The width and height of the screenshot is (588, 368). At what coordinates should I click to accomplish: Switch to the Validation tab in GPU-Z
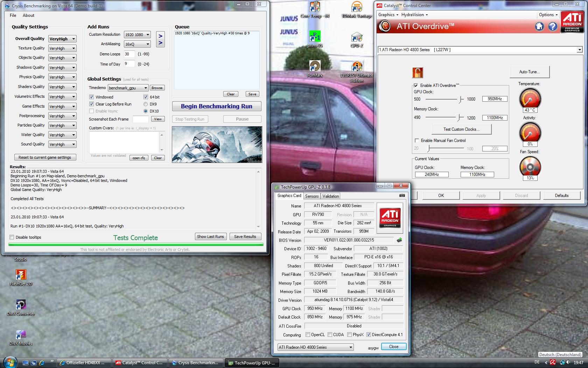[331, 196]
